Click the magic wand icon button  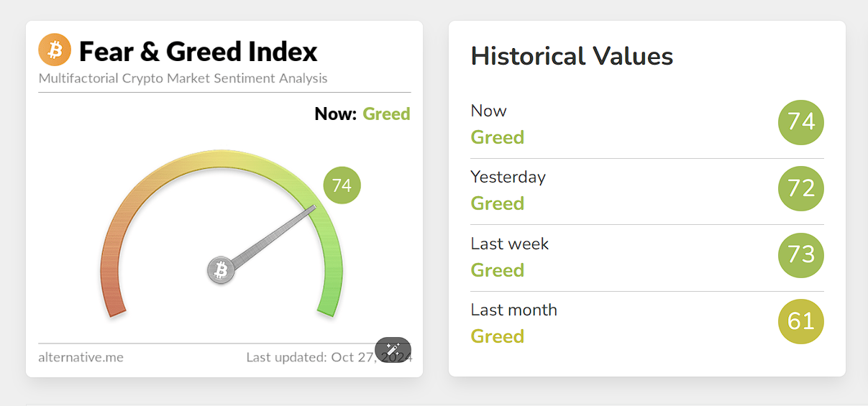pos(393,350)
